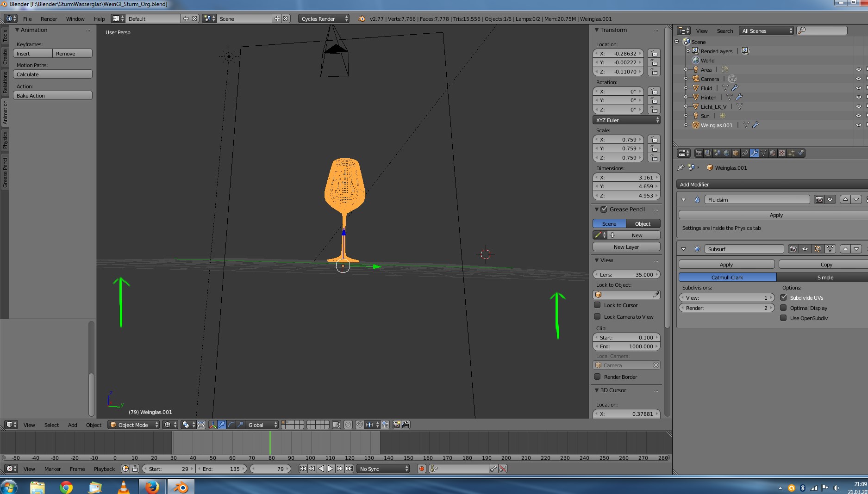Viewport: 868px width, 494px height.
Task: Enable the Optimal Display checkbox
Action: coord(783,308)
